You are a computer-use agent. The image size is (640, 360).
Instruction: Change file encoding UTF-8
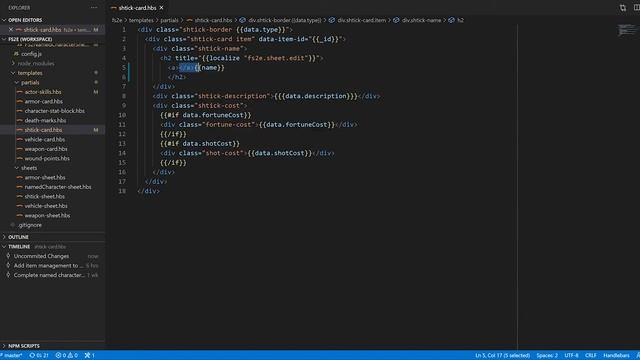571,356
